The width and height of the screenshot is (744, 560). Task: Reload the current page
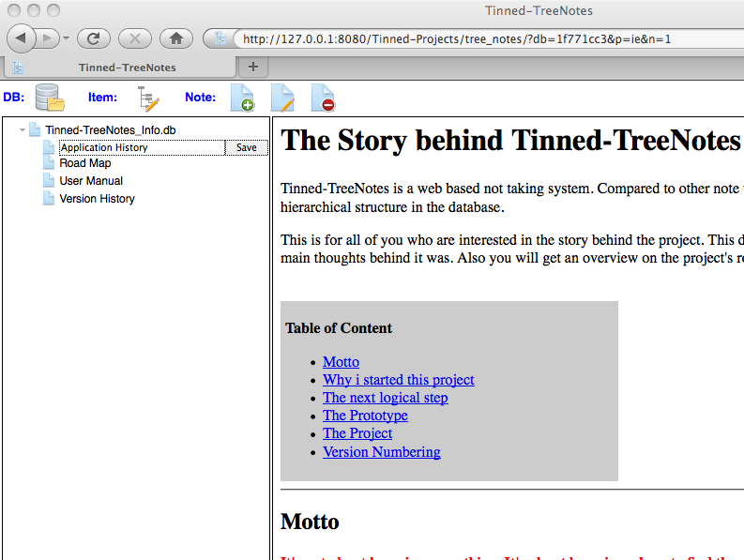click(x=94, y=38)
